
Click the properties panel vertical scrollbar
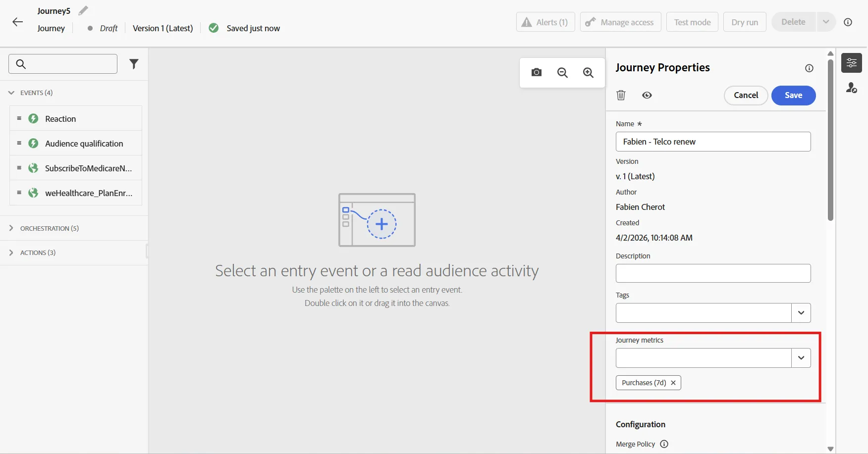click(831, 140)
